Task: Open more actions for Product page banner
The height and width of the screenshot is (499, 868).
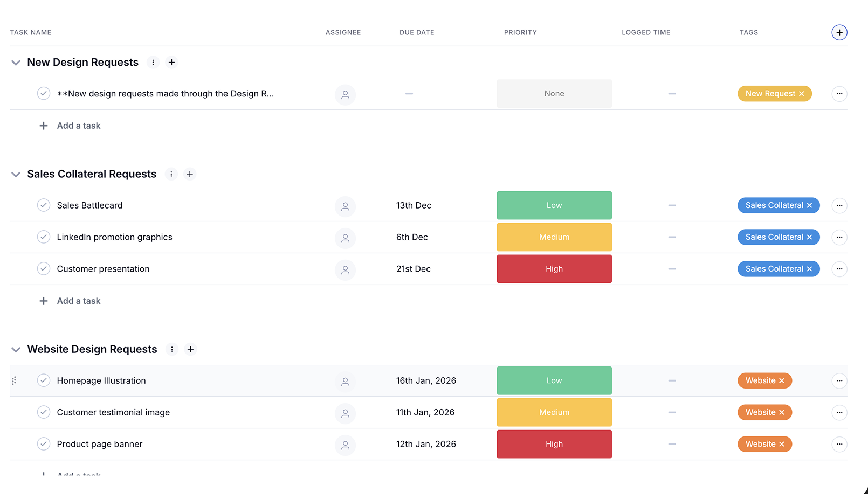Action: [839, 444]
